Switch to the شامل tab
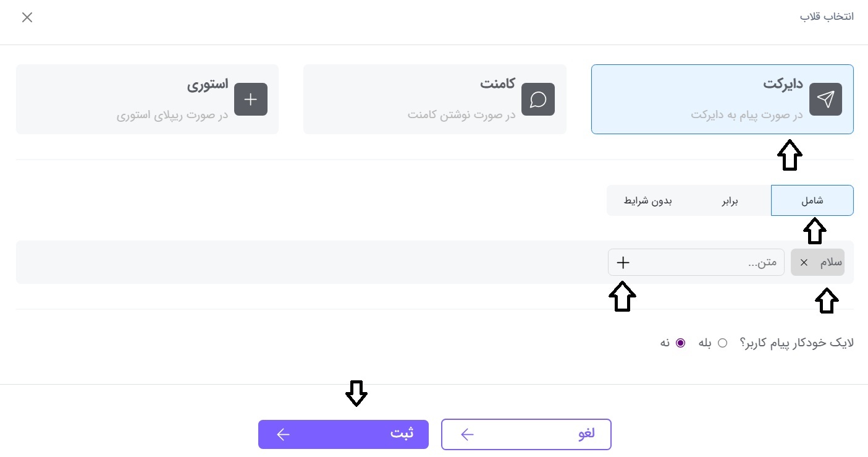 (812, 200)
